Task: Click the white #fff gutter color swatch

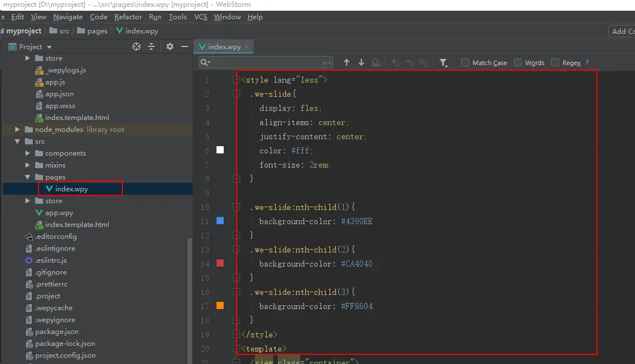Action: tap(220, 150)
